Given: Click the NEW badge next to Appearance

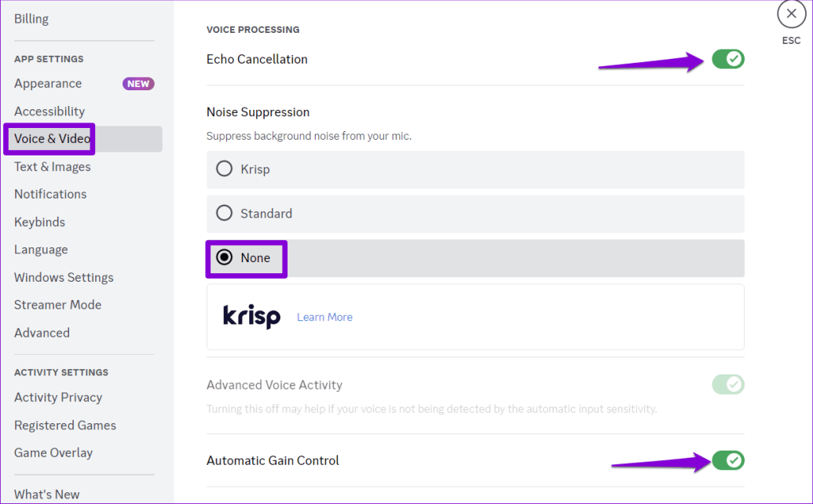Looking at the screenshot, I should click(x=138, y=83).
